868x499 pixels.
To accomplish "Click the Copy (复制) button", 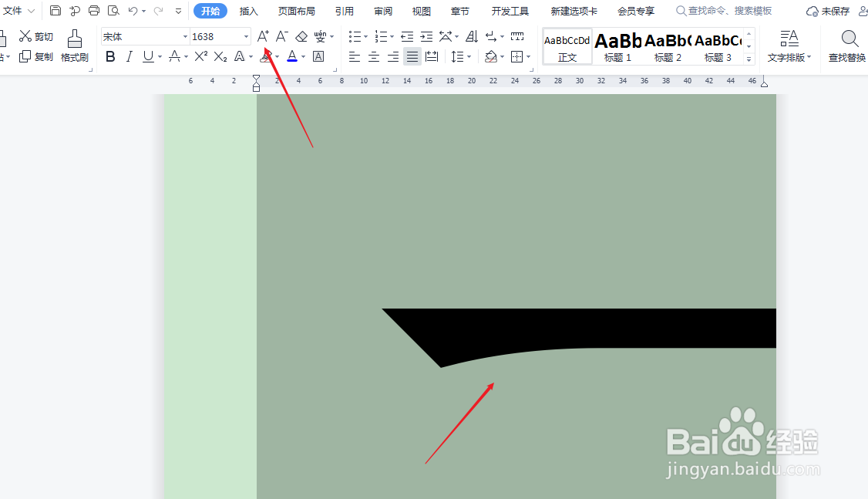I will pyautogui.click(x=36, y=56).
